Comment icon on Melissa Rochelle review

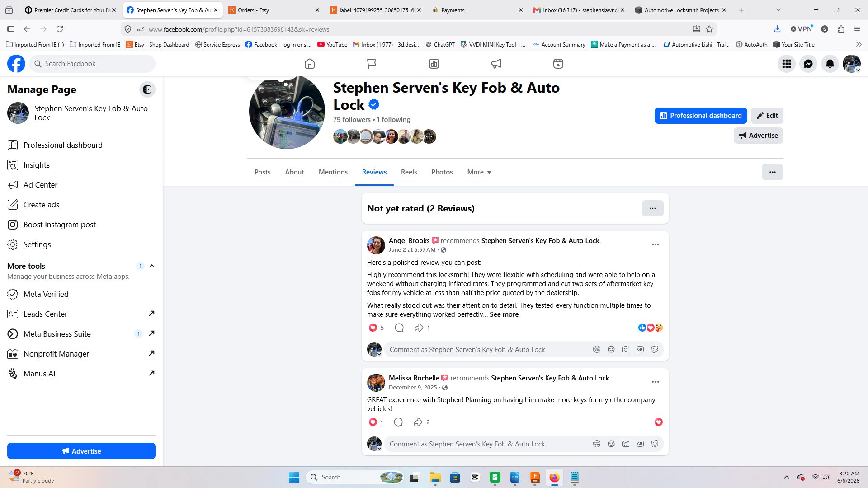[x=398, y=422]
